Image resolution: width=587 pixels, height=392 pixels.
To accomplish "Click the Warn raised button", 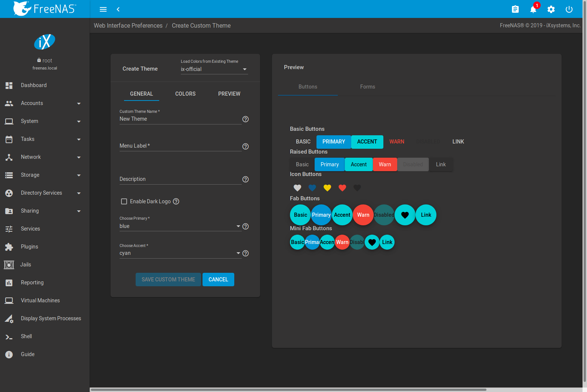I will [385, 164].
